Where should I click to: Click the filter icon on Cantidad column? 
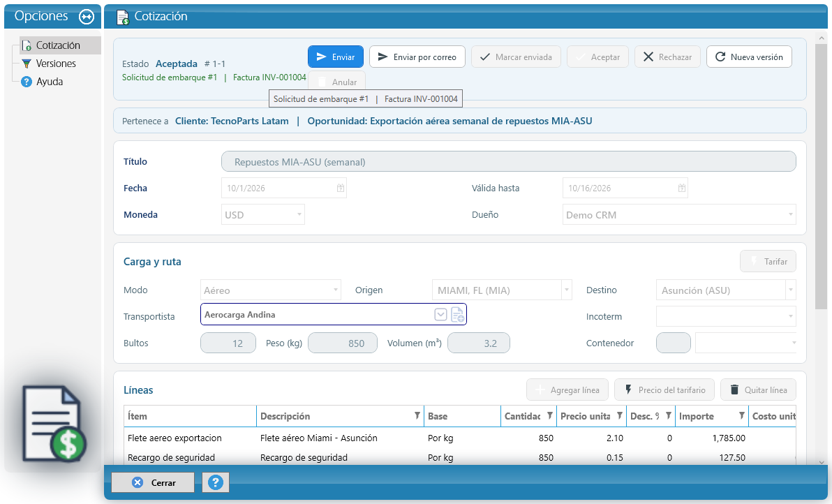(x=550, y=416)
